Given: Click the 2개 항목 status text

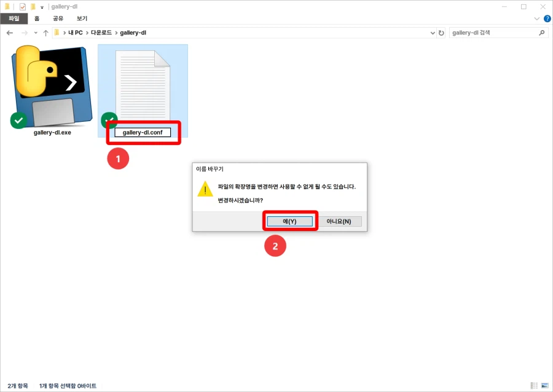Looking at the screenshot, I should (x=18, y=386).
